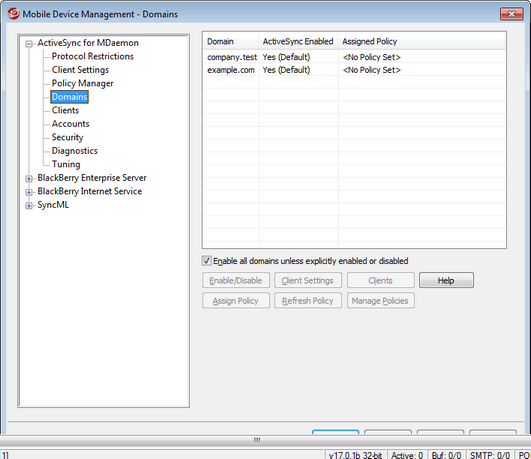Go to Accounts in the sidebar tree
Viewport: 531px width, 459px height.
click(70, 124)
